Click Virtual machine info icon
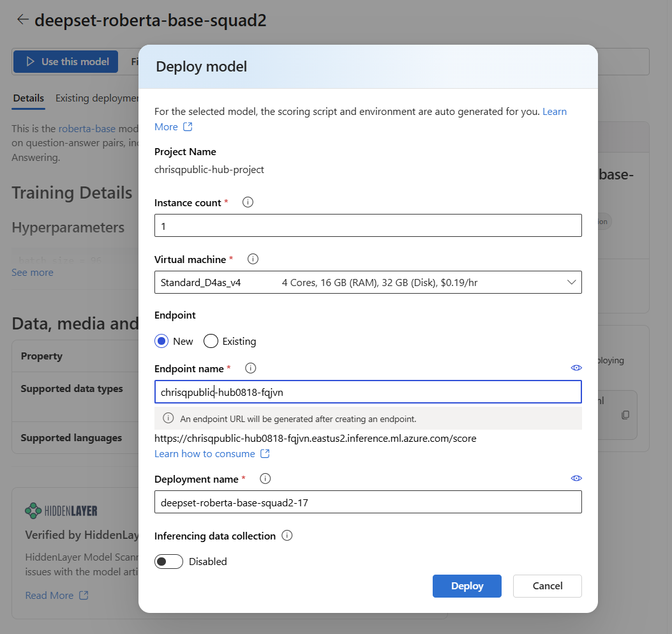 tap(253, 259)
